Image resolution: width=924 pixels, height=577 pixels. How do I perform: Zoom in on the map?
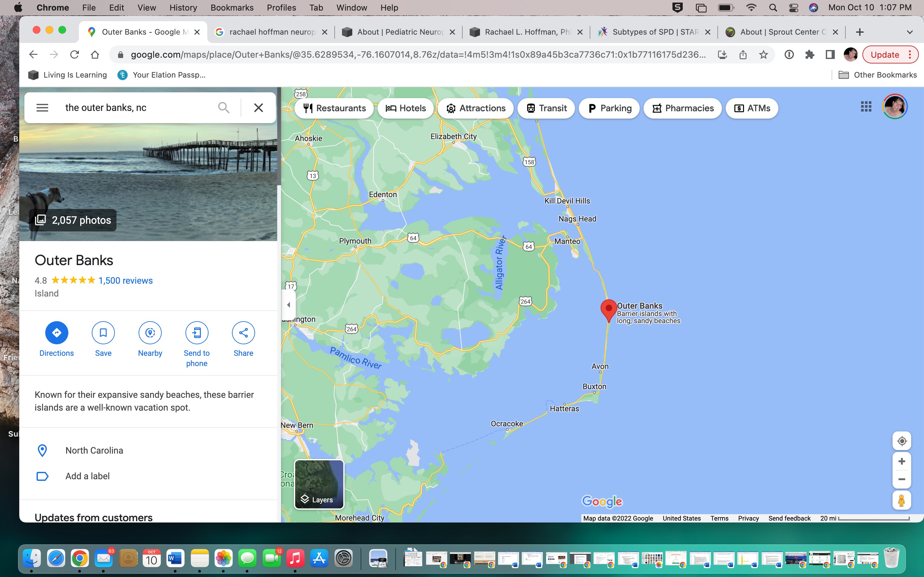(902, 461)
